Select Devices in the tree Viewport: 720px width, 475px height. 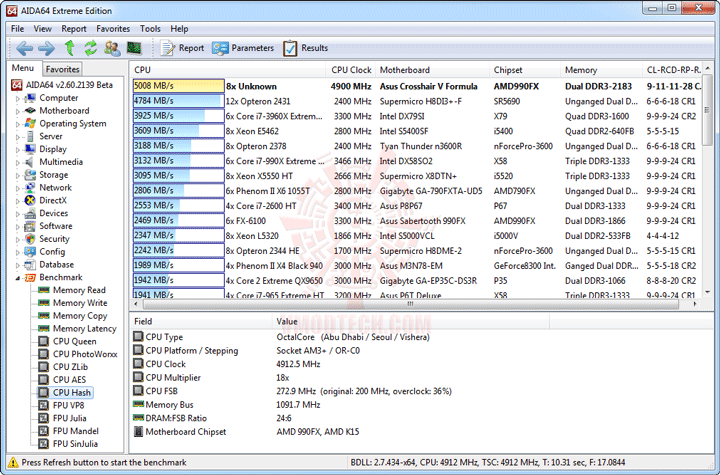click(54, 213)
